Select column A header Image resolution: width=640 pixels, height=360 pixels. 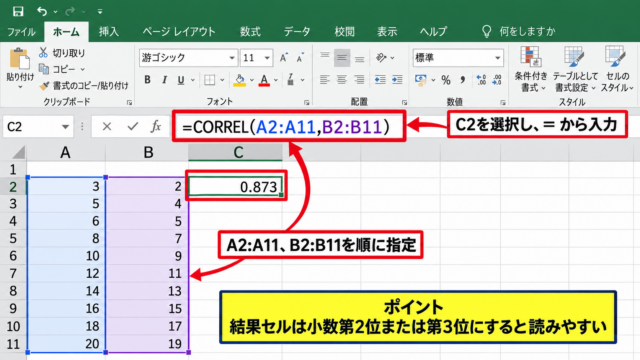point(65,152)
